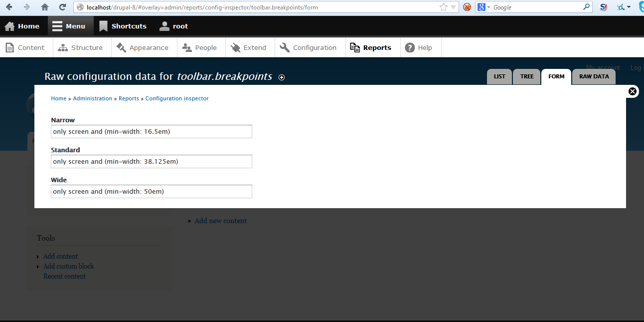Click the Google search box
The image size is (644, 322).
(537, 7)
